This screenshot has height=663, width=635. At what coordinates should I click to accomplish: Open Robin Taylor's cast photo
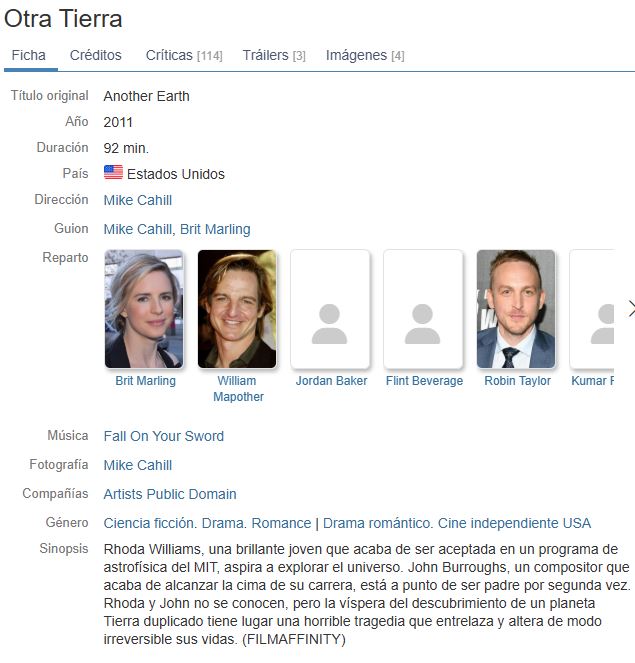click(x=516, y=309)
